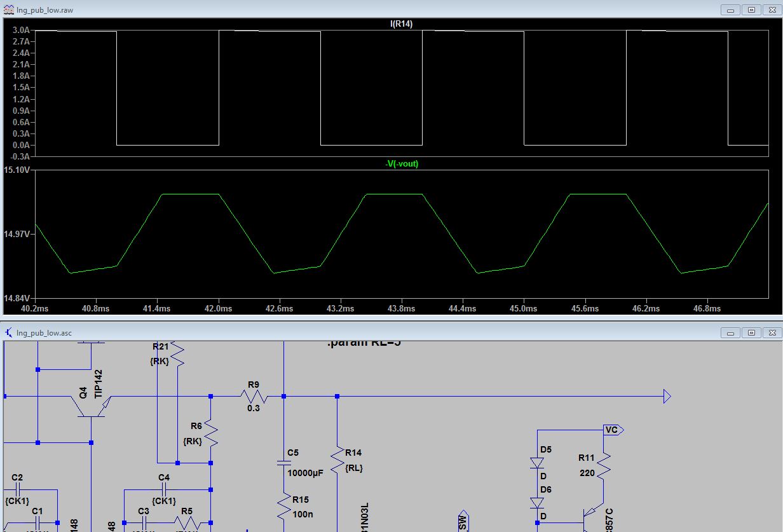Select the C5 capacitor symbol
The width and height of the screenshot is (783, 532).
tap(283, 463)
